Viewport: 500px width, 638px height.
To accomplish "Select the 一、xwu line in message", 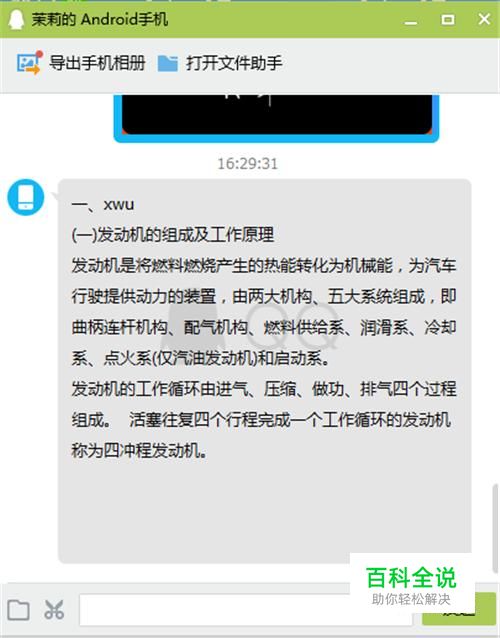I will pyautogui.click(x=103, y=204).
